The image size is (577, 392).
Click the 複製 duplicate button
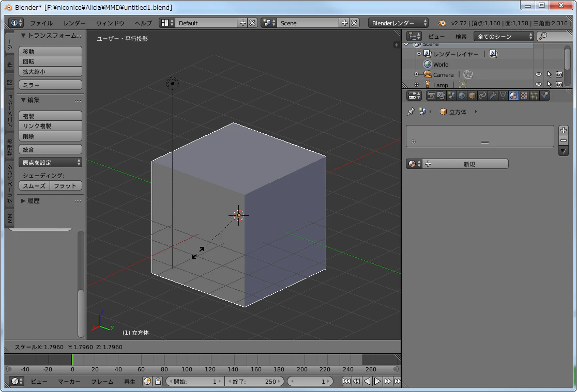point(51,116)
